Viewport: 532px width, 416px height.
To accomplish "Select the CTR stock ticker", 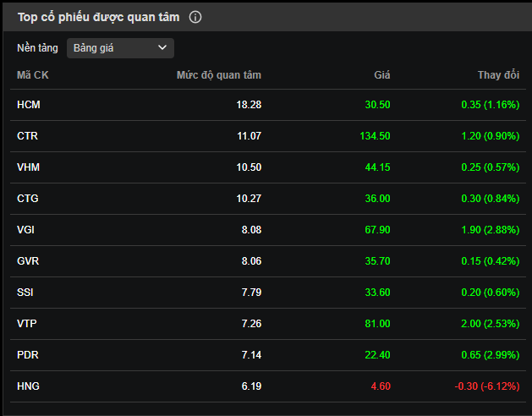I will [27, 136].
